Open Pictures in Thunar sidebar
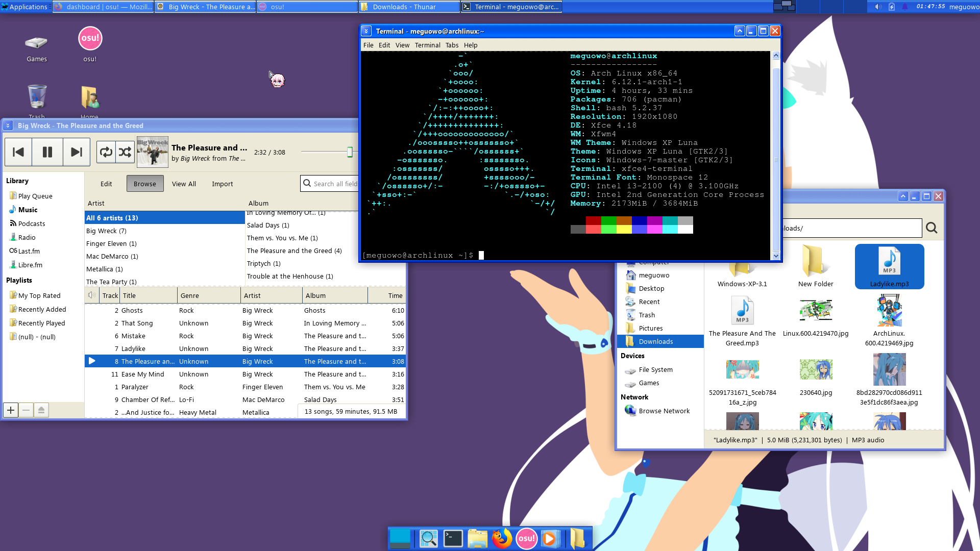The width and height of the screenshot is (980, 551). [660, 328]
